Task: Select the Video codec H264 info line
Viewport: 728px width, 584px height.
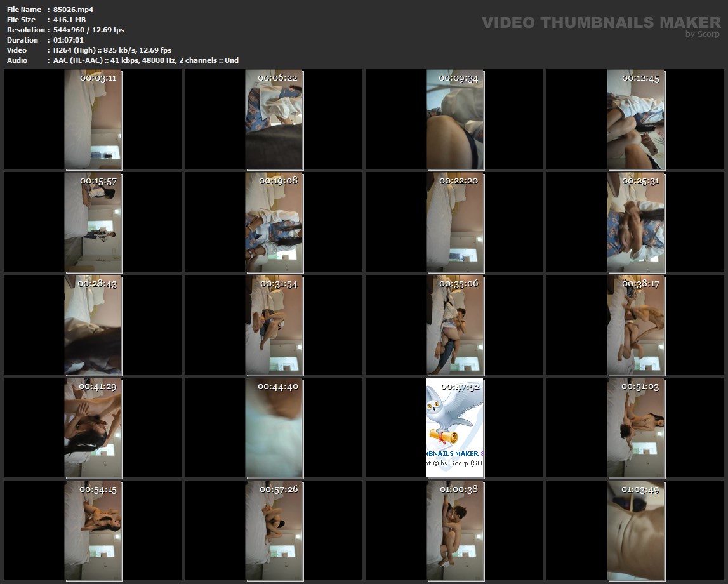Action: click(112, 50)
